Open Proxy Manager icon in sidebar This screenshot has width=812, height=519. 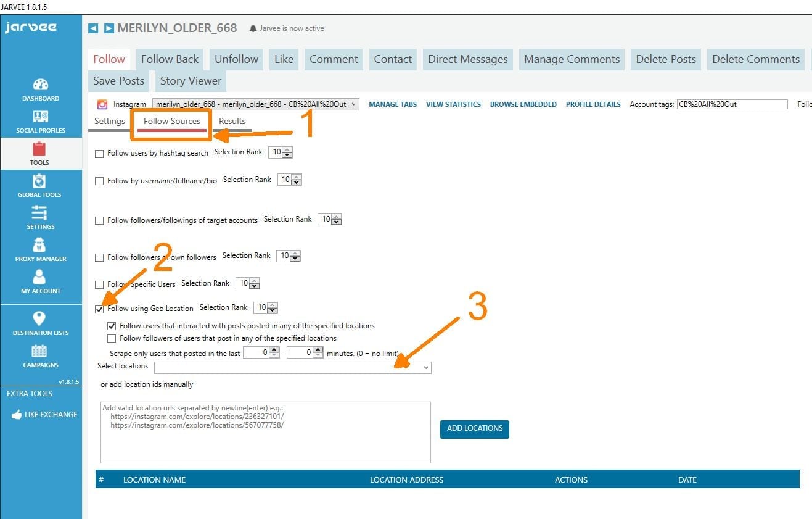click(40, 245)
